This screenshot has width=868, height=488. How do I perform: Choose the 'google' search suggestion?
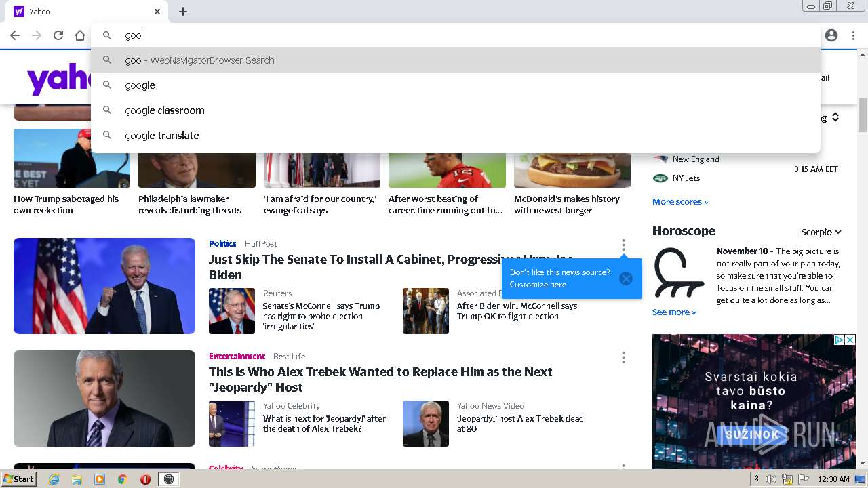click(456, 85)
